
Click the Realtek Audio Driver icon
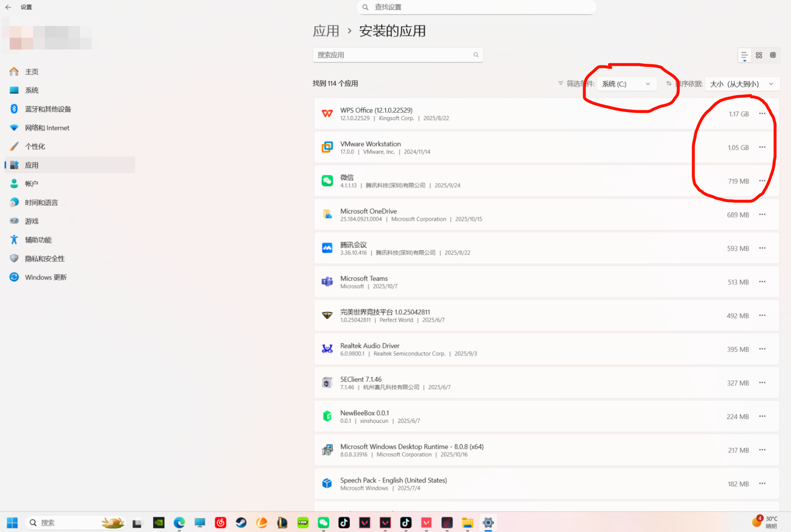click(x=327, y=349)
